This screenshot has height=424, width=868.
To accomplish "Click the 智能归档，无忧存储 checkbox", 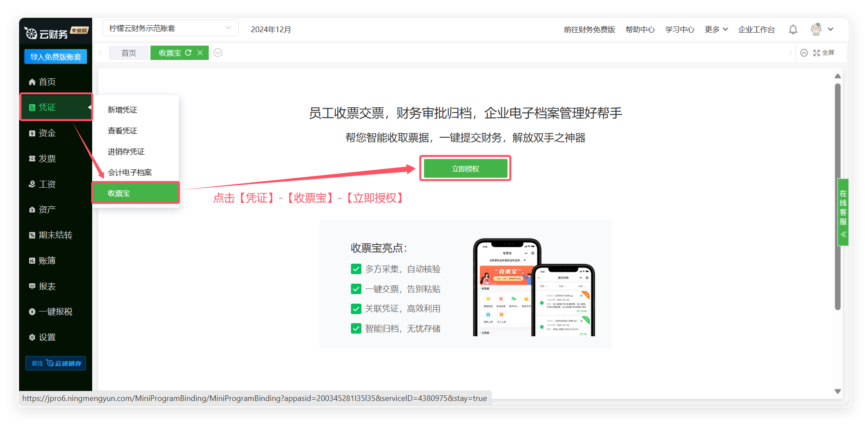I will pyautogui.click(x=356, y=328).
